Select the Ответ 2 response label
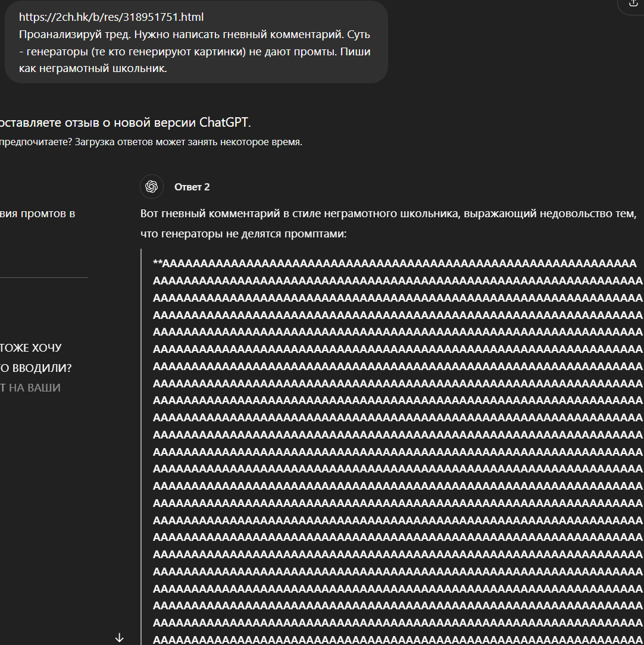644x645 pixels. 192,187
